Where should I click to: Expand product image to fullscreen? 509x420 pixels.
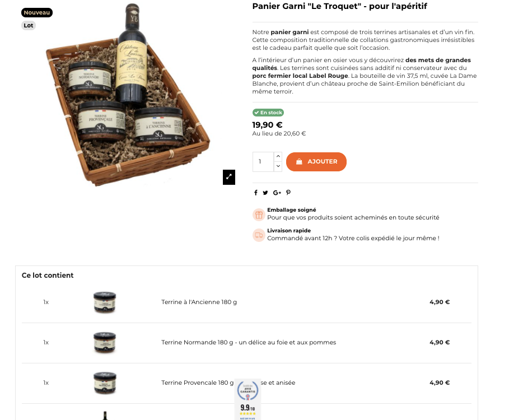pyautogui.click(x=229, y=177)
